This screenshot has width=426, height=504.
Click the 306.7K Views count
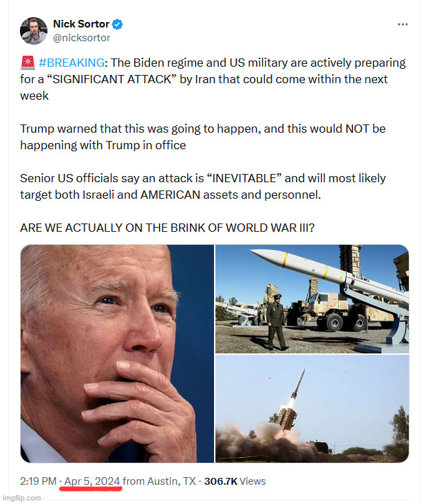[x=235, y=481]
